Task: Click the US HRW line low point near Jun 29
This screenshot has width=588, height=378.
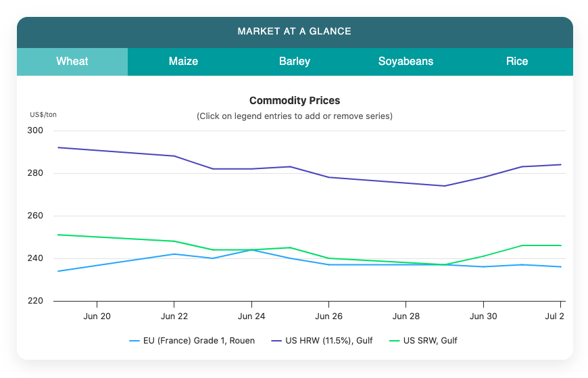Action: click(x=445, y=186)
